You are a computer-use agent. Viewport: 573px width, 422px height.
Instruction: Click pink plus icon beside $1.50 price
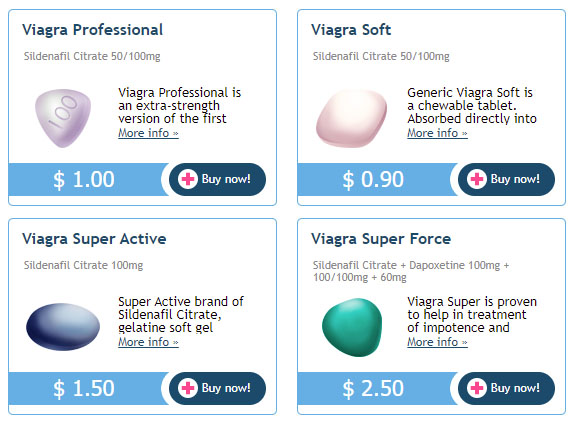(188, 388)
